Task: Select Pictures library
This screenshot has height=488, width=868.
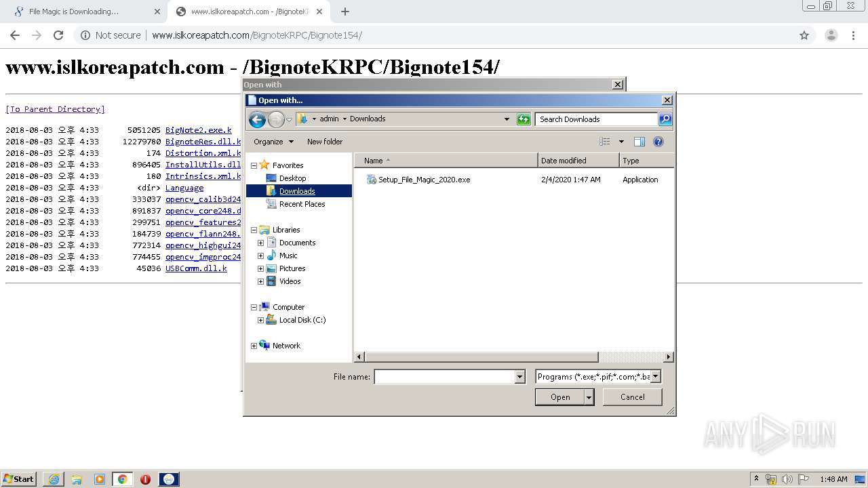Action: (x=292, y=268)
